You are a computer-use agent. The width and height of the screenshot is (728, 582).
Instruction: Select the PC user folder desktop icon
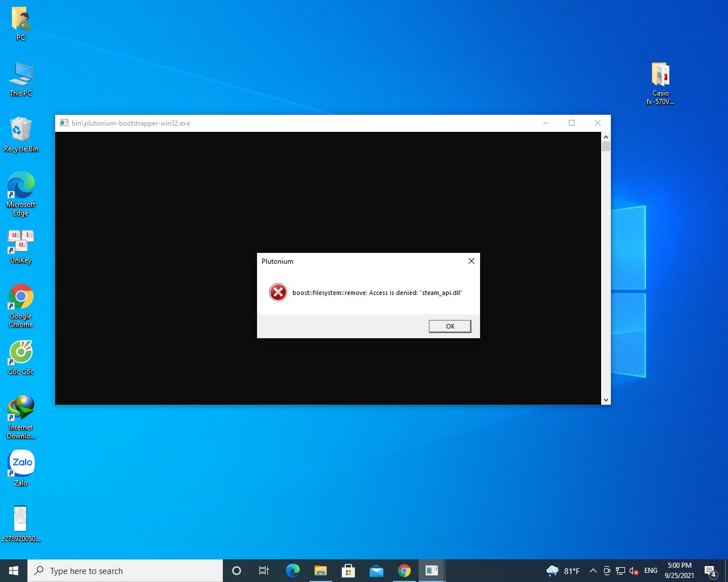click(x=21, y=24)
